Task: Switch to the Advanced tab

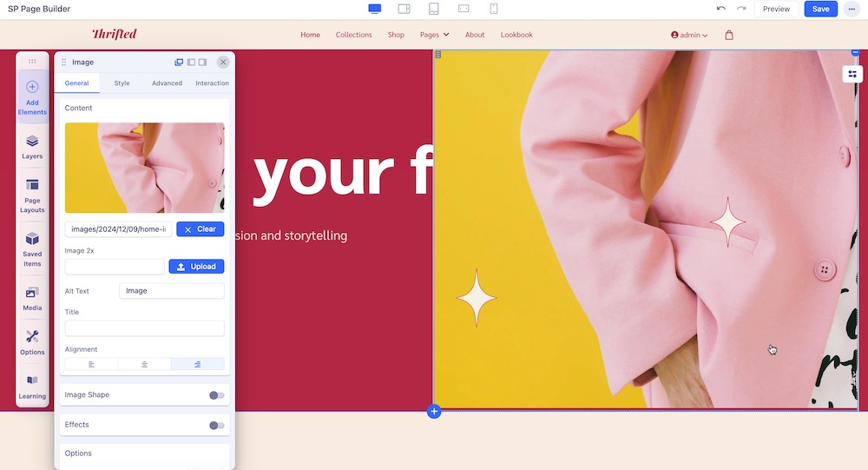Action: pyautogui.click(x=167, y=83)
